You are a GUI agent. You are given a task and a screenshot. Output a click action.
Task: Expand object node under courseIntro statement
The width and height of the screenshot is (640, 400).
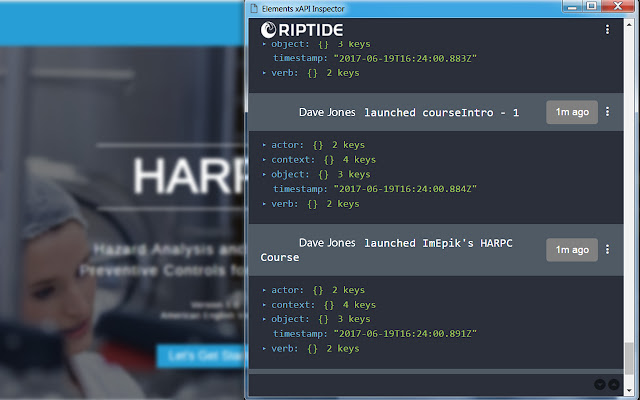[264, 174]
